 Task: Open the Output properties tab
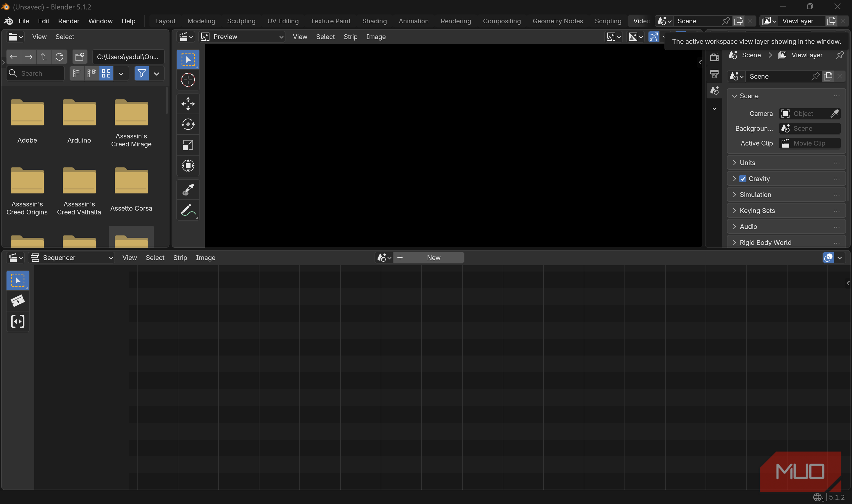click(714, 74)
